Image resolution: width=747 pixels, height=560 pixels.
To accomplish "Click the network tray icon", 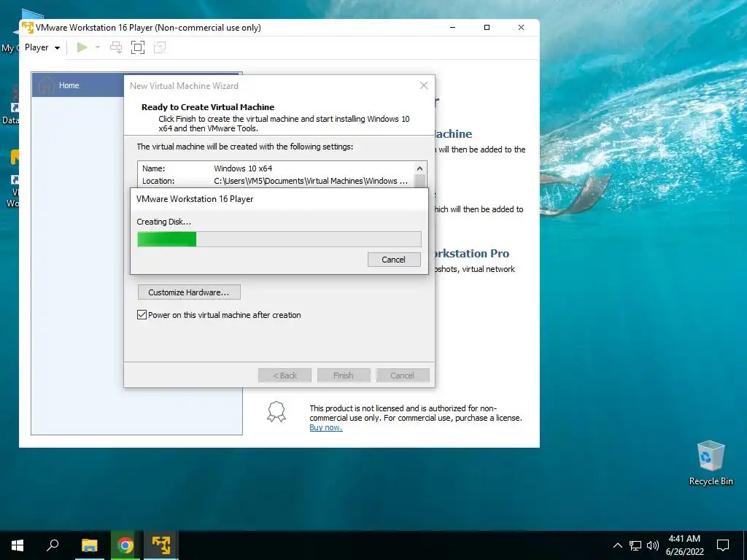I will (635, 545).
